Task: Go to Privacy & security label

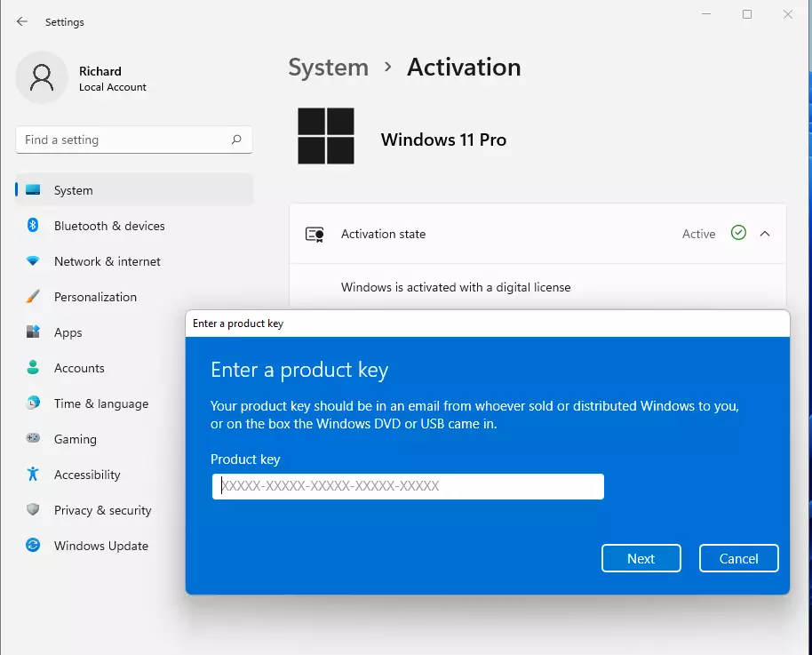Action: pos(102,510)
